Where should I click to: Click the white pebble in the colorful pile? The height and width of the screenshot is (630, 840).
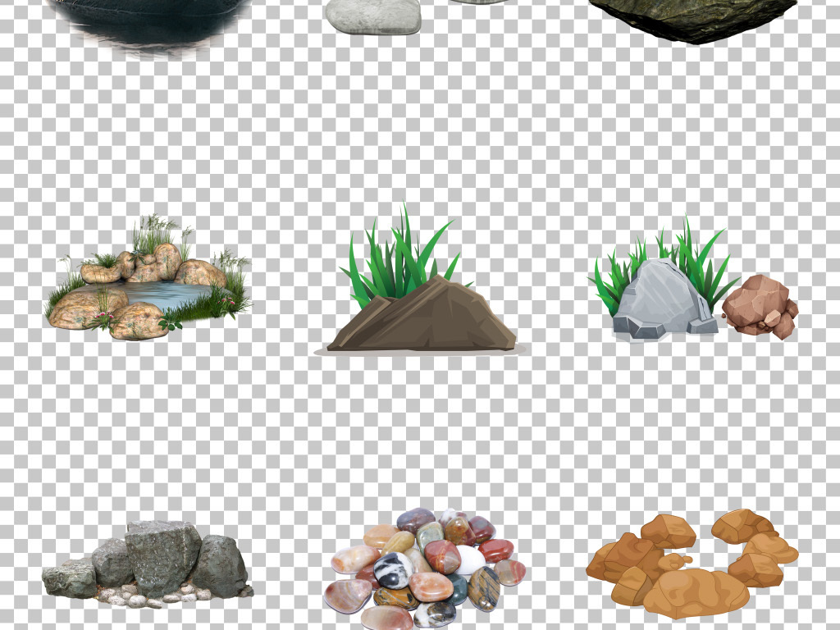(469, 561)
